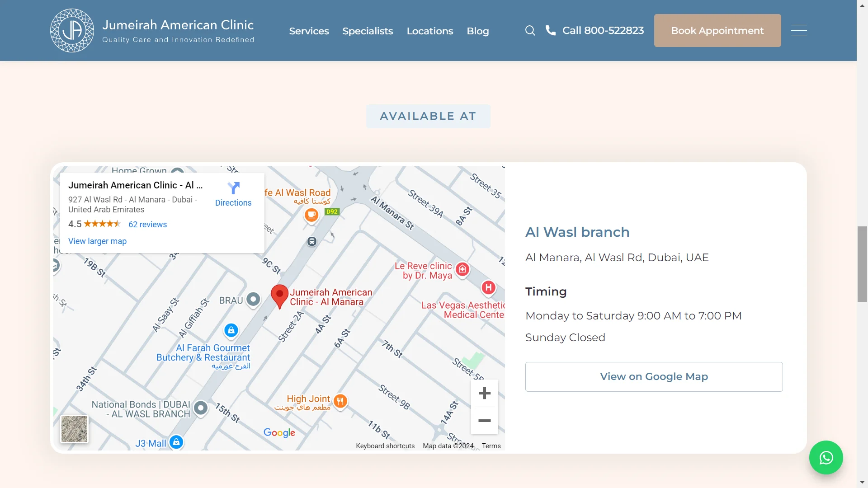868x488 pixels.
Task: Open the search magnifier icon
Action: tap(530, 30)
